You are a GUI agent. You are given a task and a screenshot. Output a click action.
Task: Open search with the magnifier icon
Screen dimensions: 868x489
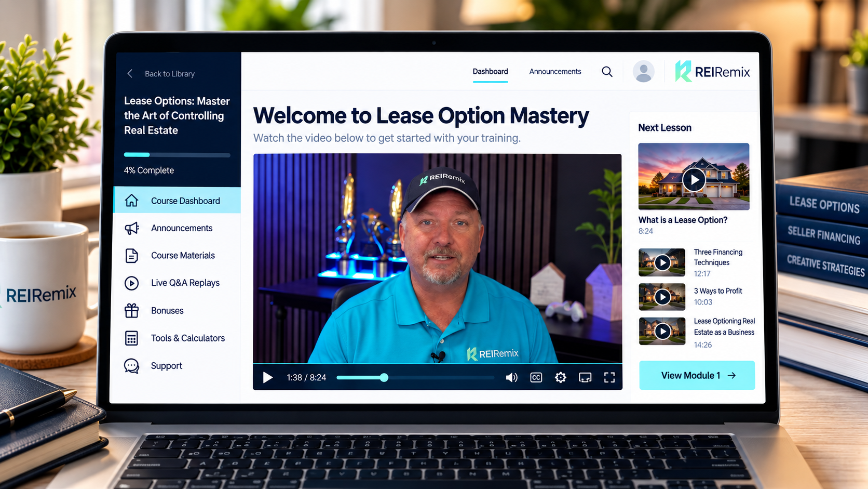[x=607, y=72]
